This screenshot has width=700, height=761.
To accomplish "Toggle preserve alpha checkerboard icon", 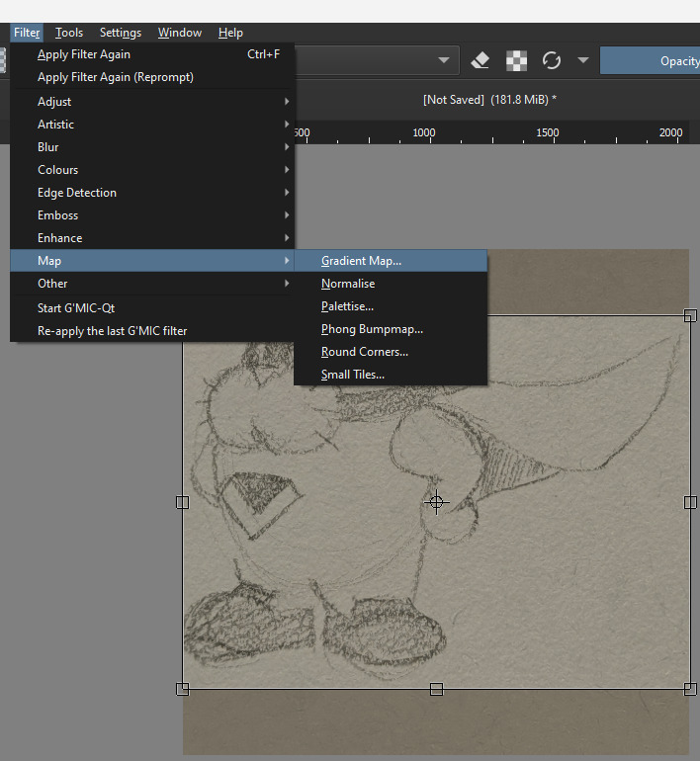I will [516, 60].
